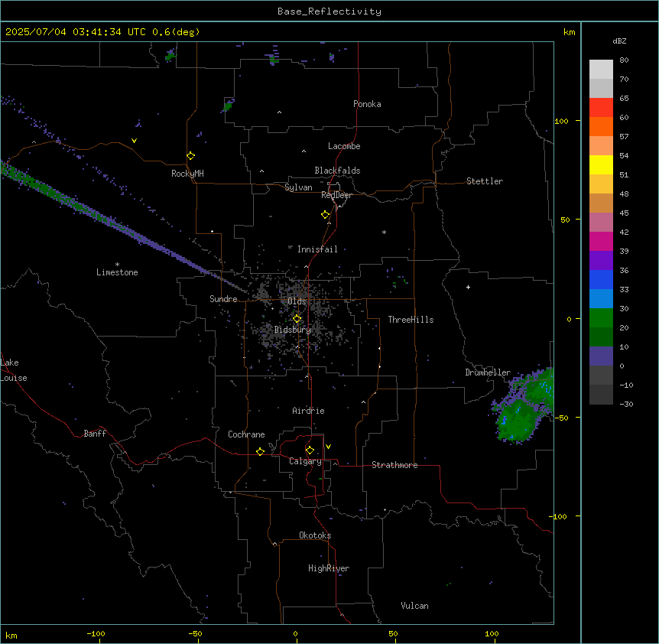The image size is (659, 644).
Task: Click the RedDeer label
Action: 336,195
